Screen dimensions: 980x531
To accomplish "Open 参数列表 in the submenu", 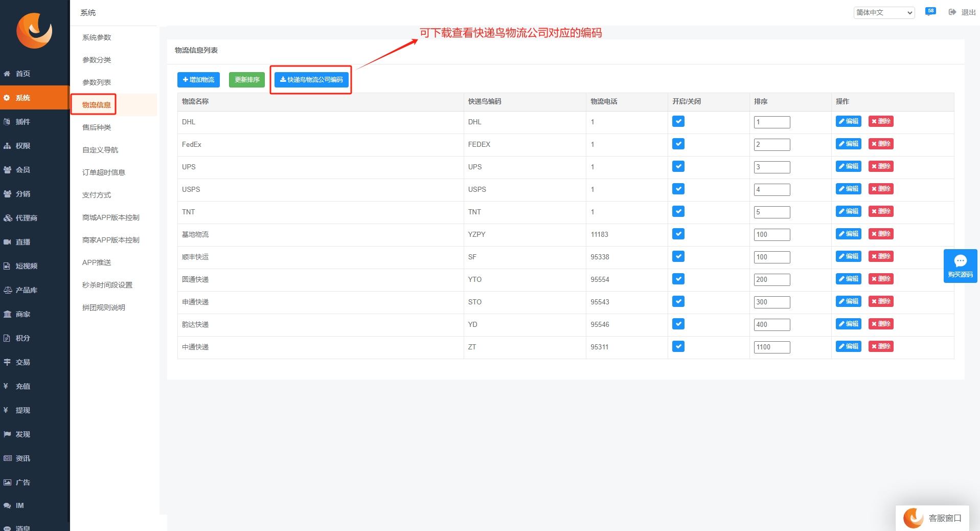I will pyautogui.click(x=97, y=82).
